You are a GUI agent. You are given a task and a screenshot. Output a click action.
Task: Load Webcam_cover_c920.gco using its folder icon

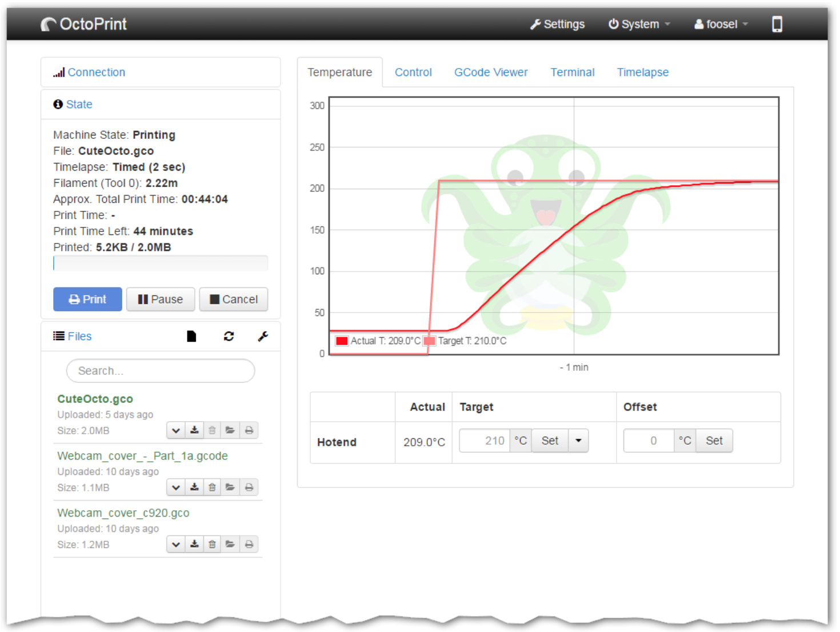(230, 544)
